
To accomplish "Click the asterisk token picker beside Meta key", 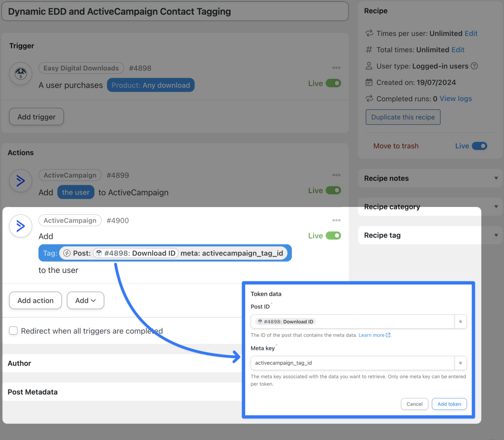I will point(461,363).
